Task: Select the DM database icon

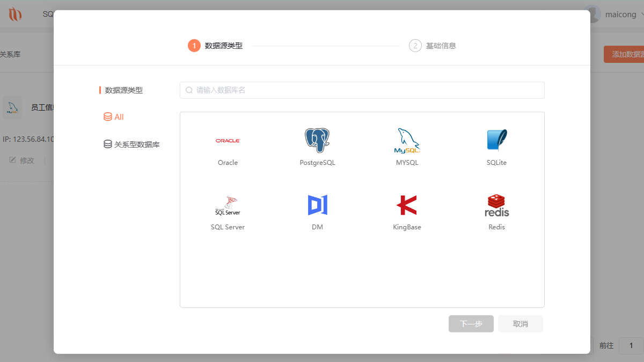Action: pos(317,205)
